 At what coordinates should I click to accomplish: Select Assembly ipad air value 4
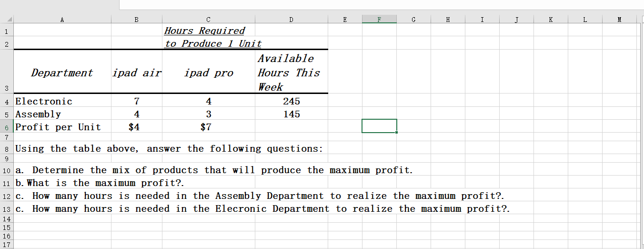(x=136, y=114)
